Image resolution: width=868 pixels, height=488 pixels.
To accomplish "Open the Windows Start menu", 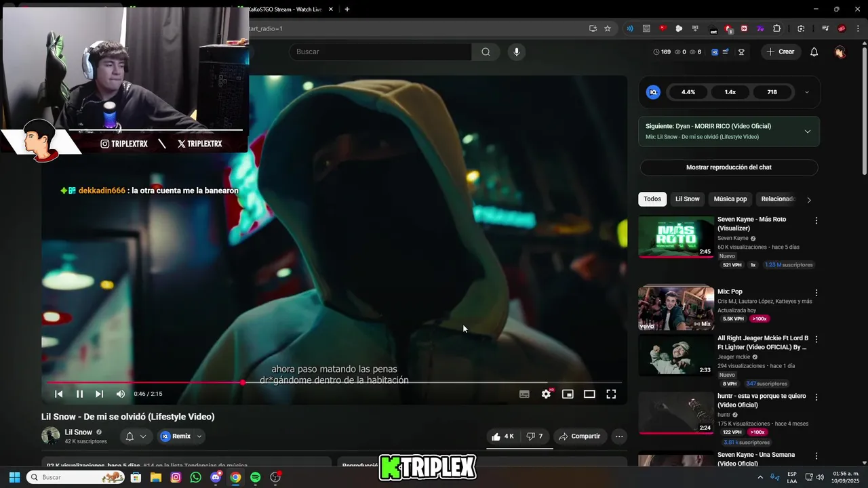I will click(14, 477).
